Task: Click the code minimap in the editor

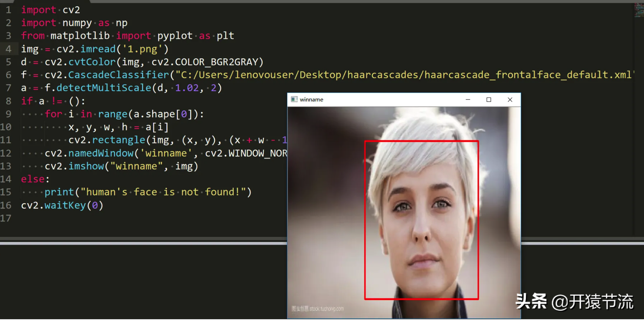Action: [x=639, y=10]
